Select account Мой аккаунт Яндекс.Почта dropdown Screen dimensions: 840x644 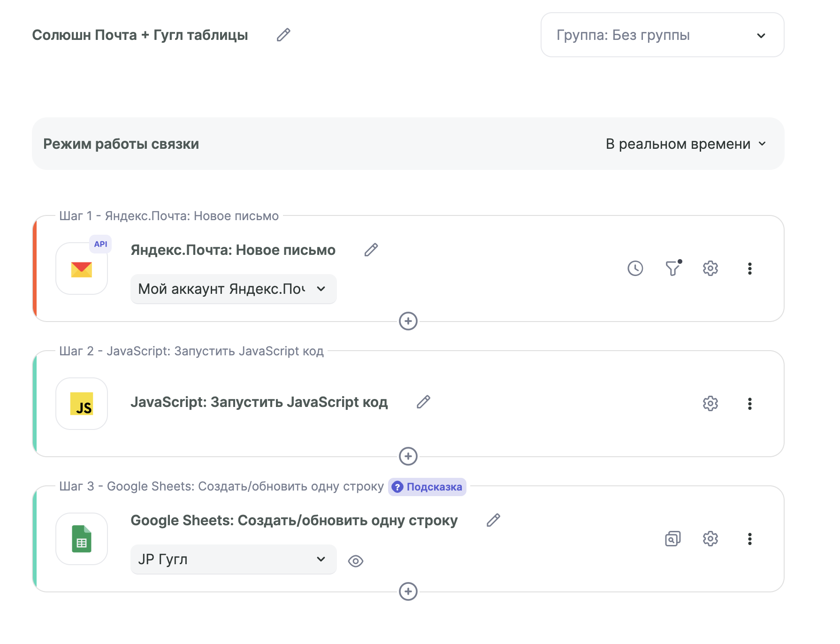233,289
